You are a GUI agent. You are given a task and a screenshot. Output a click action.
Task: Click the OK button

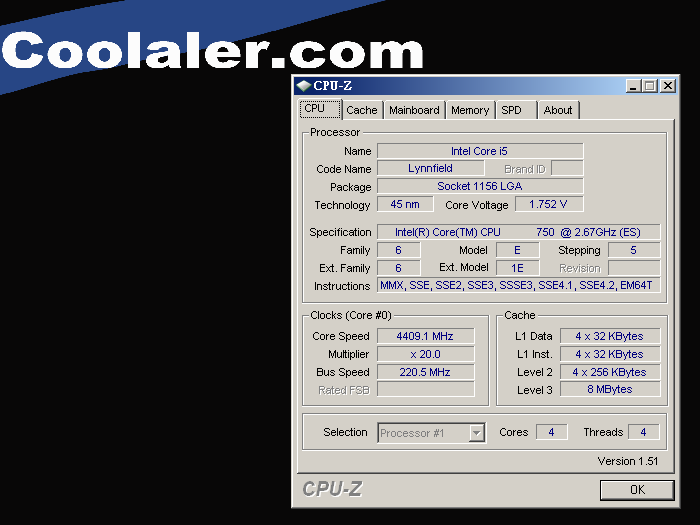point(637,490)
